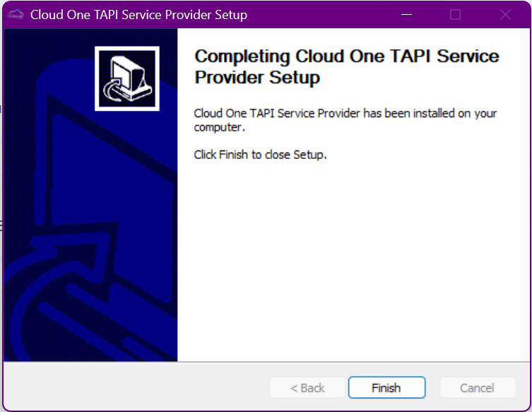The height and width of the screenshot is (412, 532).
Task: Minimize the setup window
Action: point(406,14)
